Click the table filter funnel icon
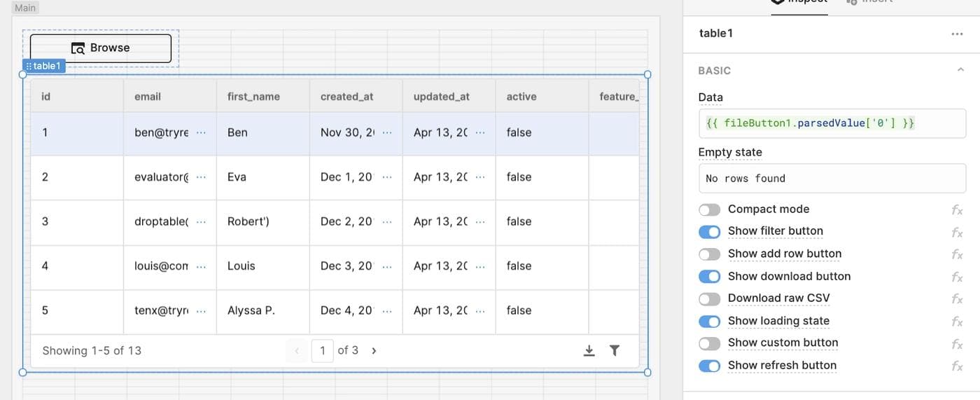Viewport: 980px width, 400px height. pos(614,350)
